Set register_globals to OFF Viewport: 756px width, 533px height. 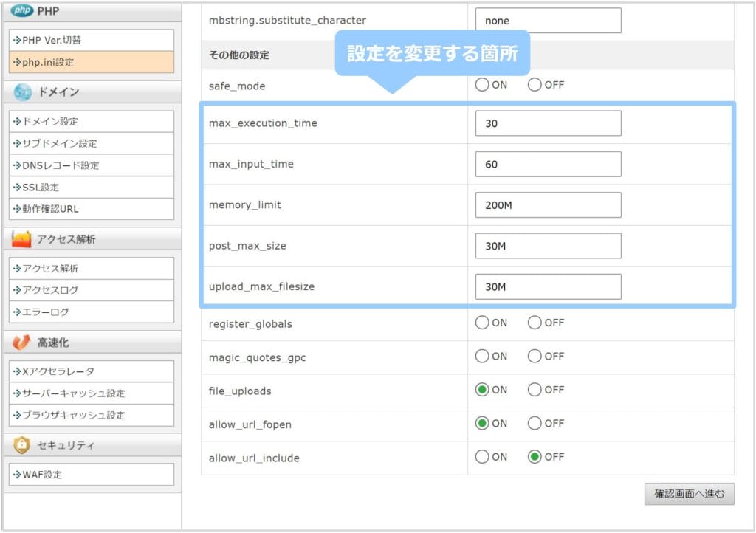pyautogui.click(x=535, y=323)
